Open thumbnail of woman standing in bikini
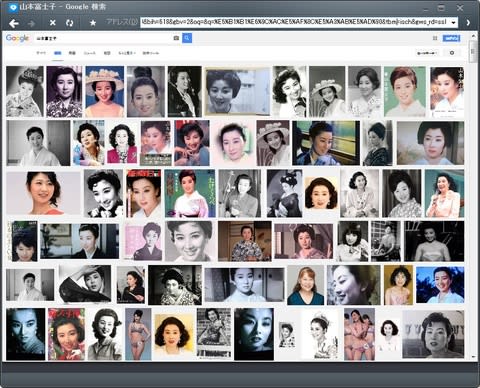 (138, 334)
